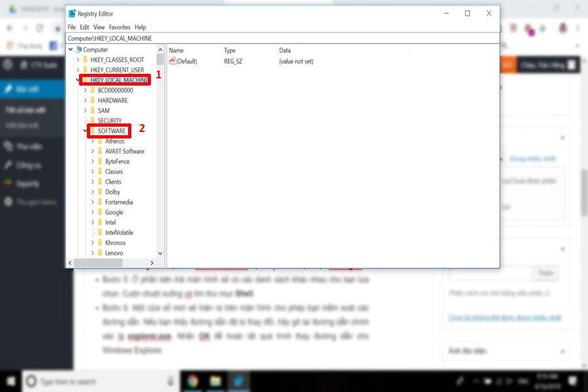The width and height of the screenshot is (588, 392).
Task: Select the (Default) string value icon
Action: pyautogui.click(x=172, y=61)
